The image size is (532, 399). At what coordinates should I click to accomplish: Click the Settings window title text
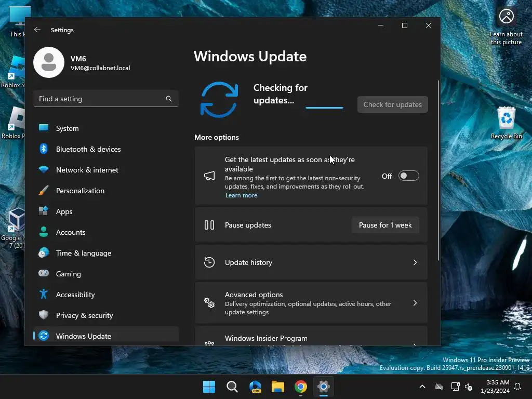(x=62, y=30)
